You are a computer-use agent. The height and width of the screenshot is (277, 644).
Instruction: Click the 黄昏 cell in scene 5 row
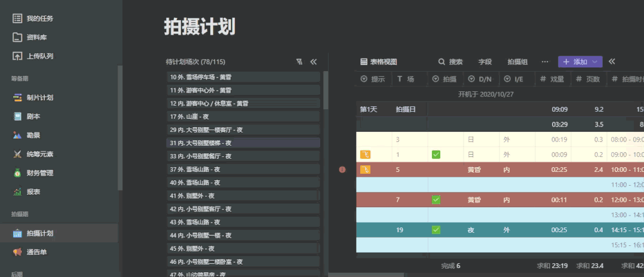482,170
